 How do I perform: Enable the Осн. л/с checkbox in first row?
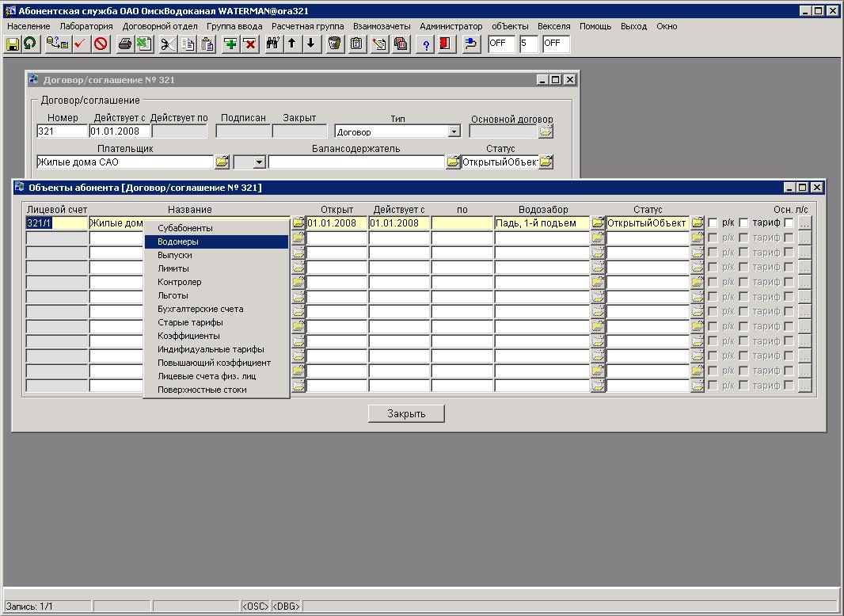(789, 223)
